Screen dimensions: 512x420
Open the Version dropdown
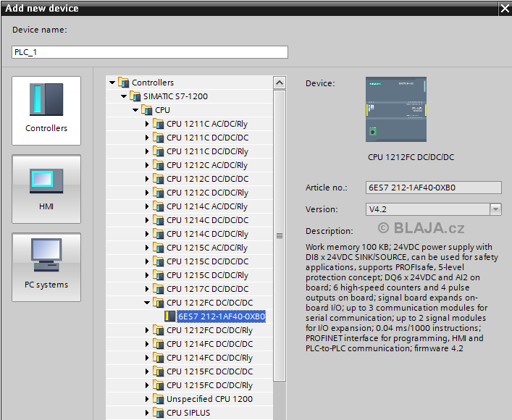495,209
